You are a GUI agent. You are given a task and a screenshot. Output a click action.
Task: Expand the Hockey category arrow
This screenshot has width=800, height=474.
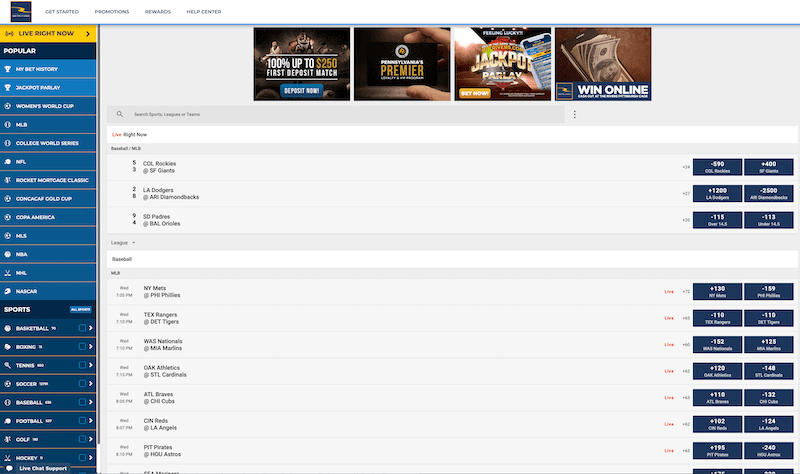(91, 457)
